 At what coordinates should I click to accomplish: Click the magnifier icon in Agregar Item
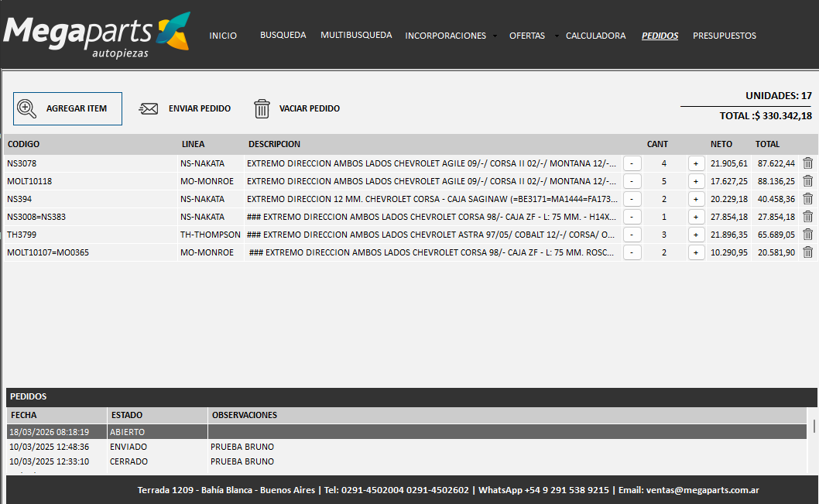click(27, 108)
